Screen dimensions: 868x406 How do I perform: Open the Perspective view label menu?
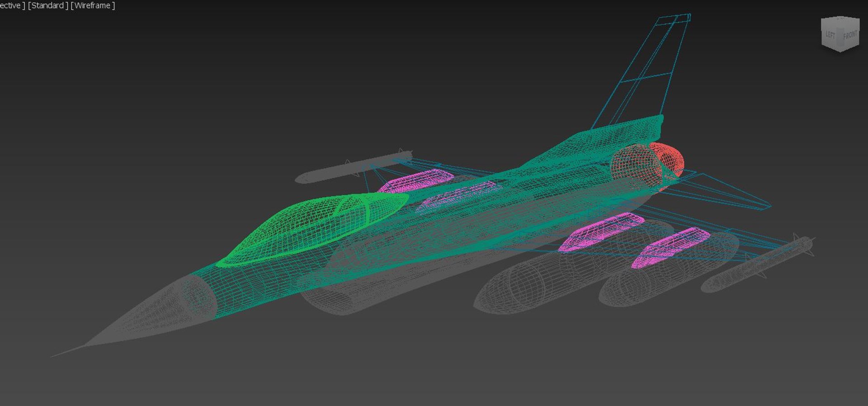pyautogui.click(x=12, y=5)
